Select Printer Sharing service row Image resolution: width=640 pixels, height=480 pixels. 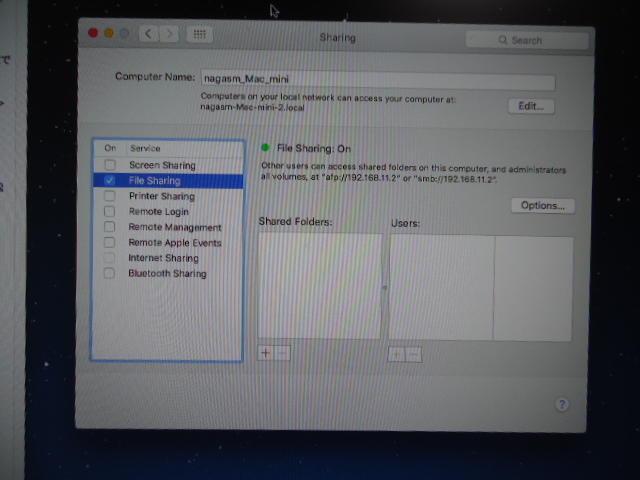pos(168,196)
